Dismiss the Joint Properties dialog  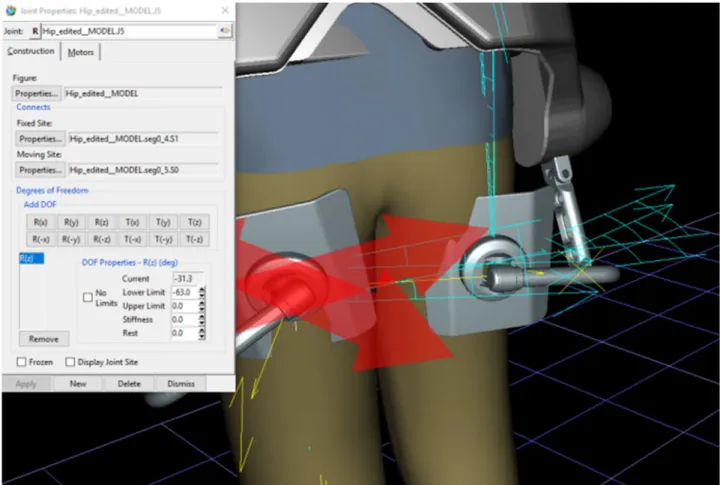[181, 384]
